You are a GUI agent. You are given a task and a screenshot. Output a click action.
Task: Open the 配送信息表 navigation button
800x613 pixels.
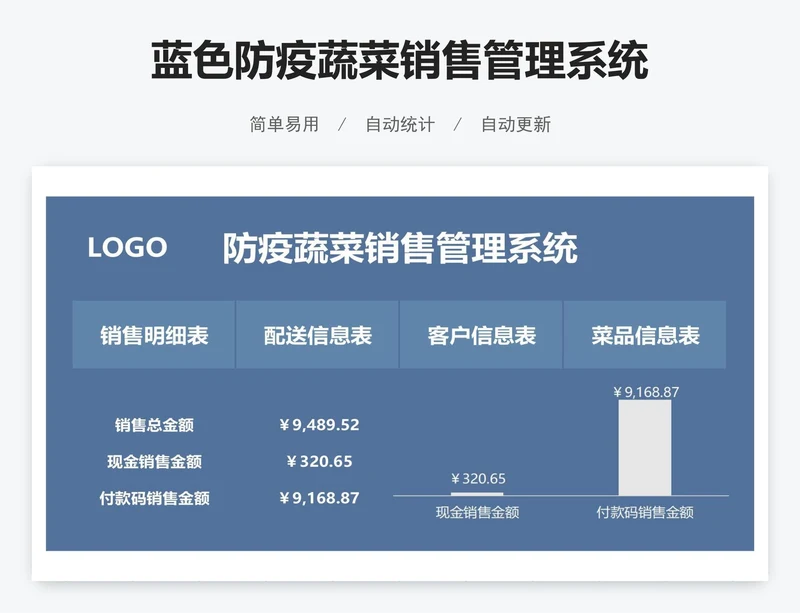pyautogui.click(x=317, y=335)
